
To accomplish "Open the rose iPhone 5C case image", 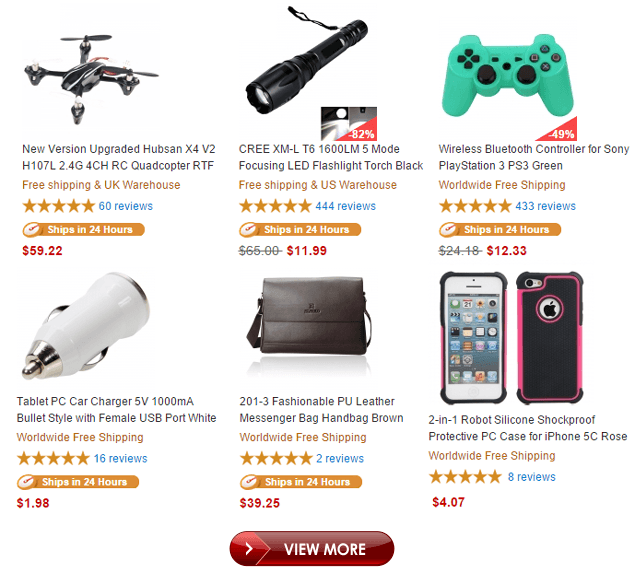I will [511, 338].
